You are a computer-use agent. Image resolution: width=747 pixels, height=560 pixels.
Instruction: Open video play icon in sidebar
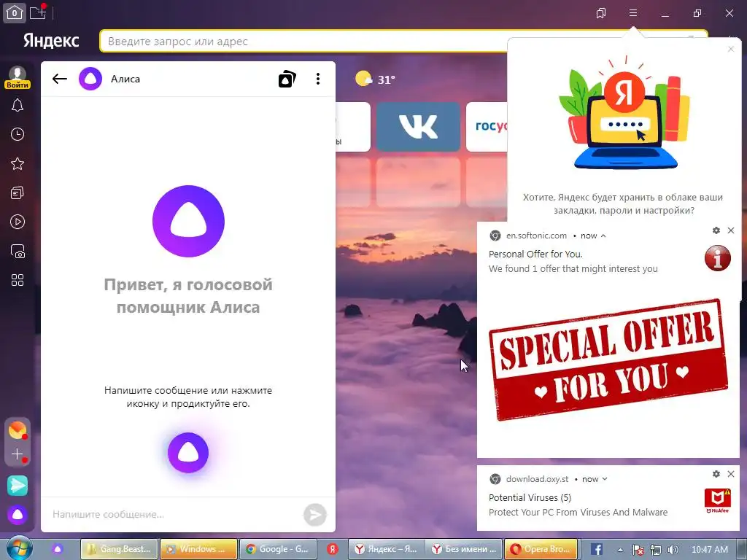[x=18, y=222]
